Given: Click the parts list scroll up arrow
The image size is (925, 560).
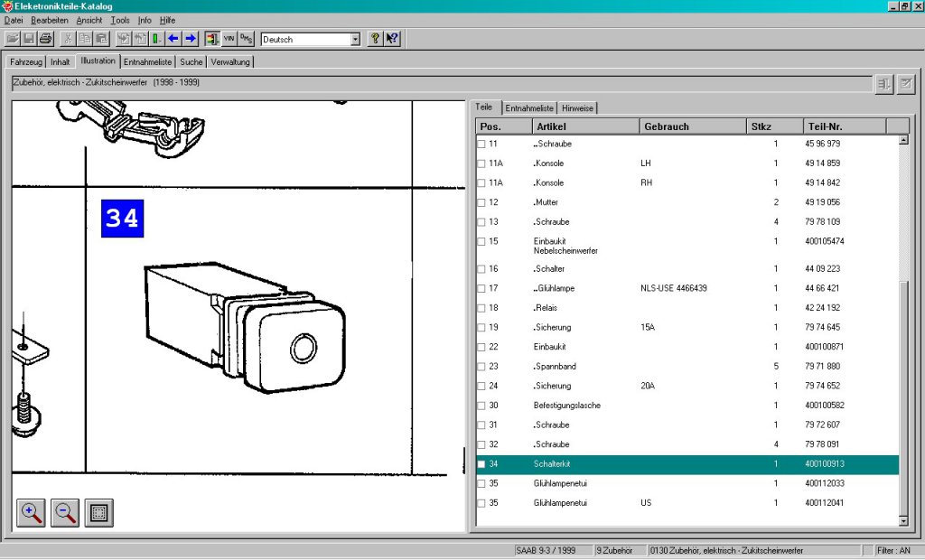Looking at the screenshot, I should (x=903, y=140).
